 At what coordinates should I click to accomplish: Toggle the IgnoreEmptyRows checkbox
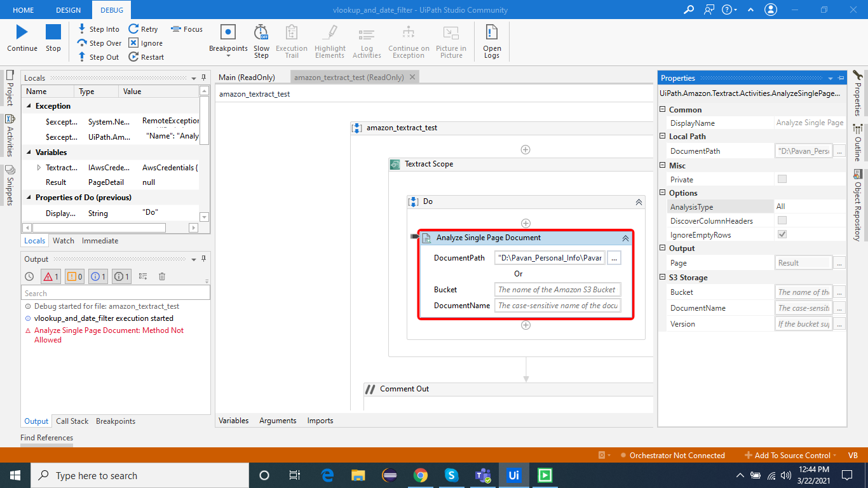tap(782, 234)
